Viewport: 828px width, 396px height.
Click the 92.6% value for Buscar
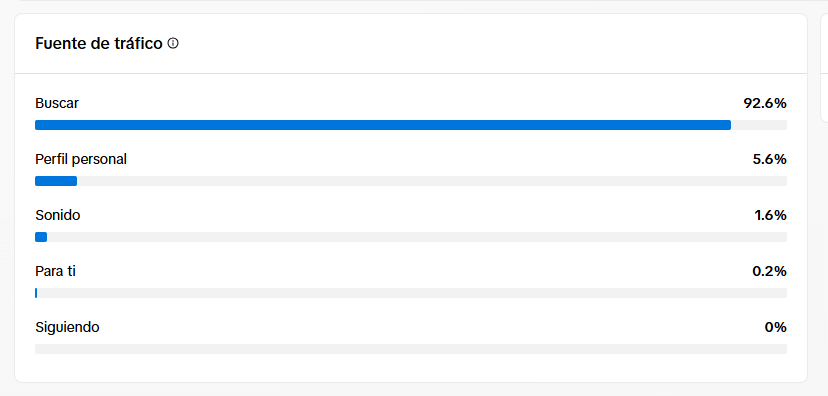[765, 103]
